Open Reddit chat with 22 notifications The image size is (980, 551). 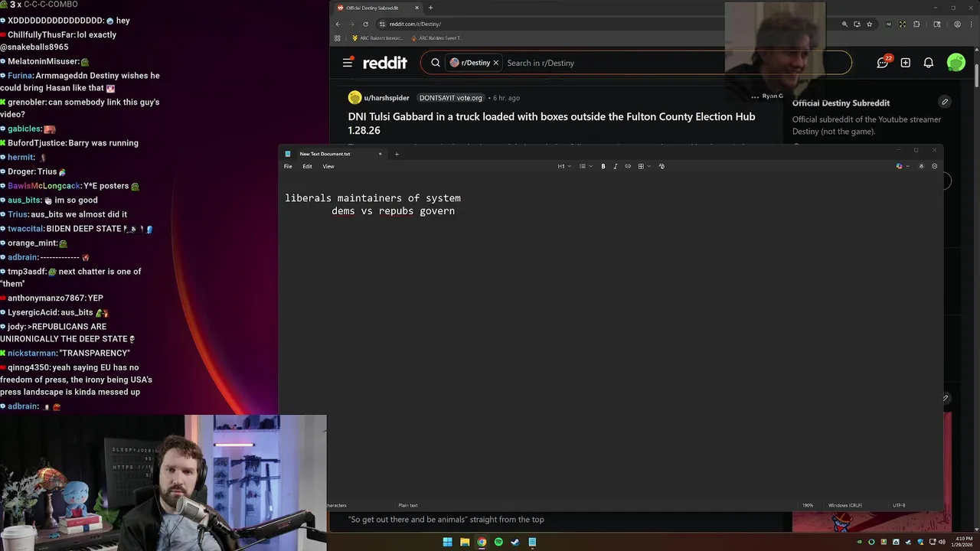tap(884, 62)
